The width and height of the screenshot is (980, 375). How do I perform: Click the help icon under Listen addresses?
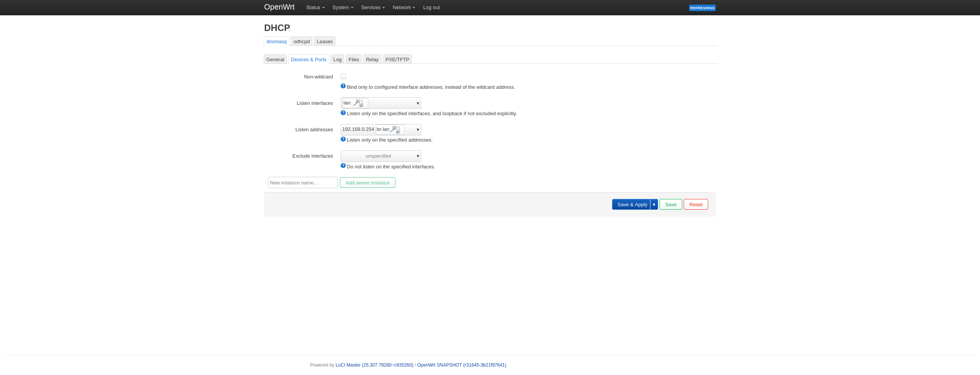coord(343,139)
